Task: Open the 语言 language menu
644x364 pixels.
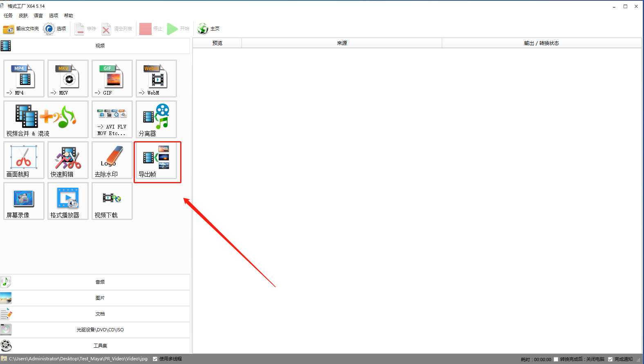Action: pos(38,16)
